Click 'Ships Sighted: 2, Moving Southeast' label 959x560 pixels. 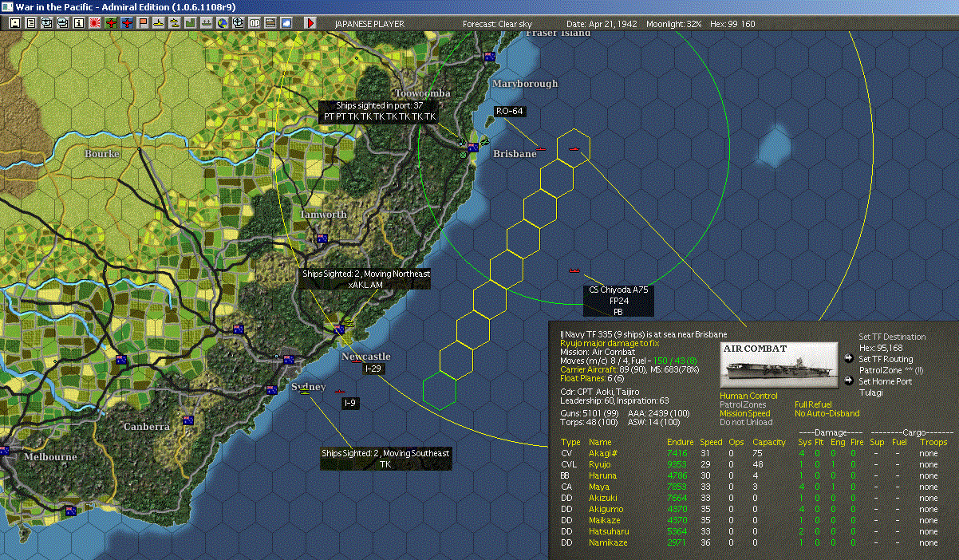pyautogui.click(x=385, y=453)
